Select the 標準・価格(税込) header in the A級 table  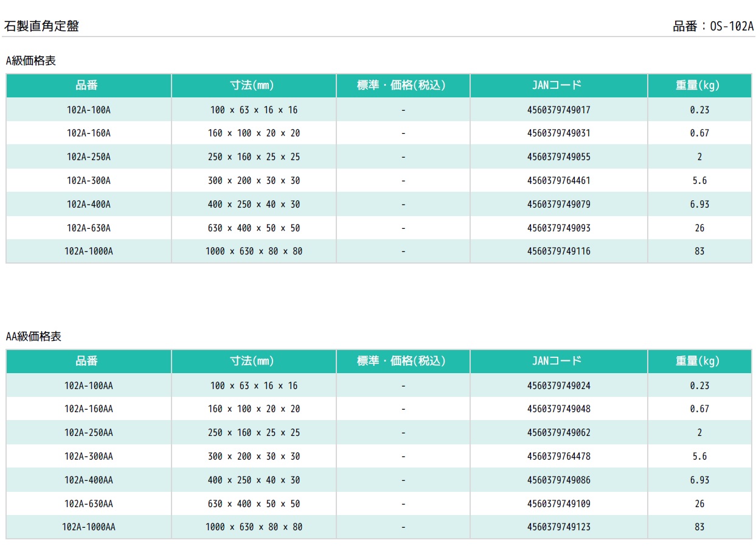[x=402, y=86]
